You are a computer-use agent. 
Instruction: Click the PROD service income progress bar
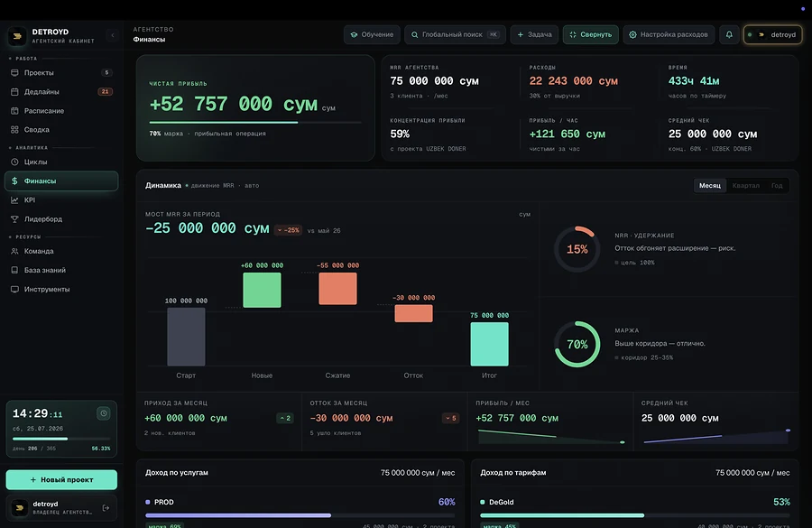(x=300, y=515)
